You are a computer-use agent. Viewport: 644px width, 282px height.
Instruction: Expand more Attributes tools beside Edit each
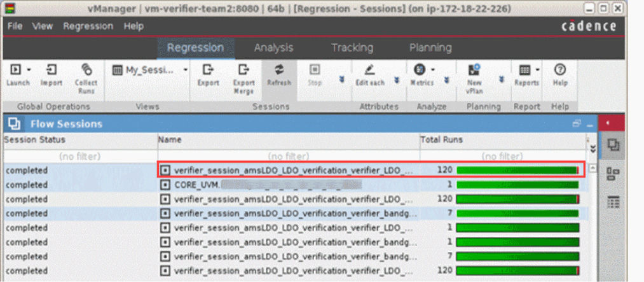(397, 79)
